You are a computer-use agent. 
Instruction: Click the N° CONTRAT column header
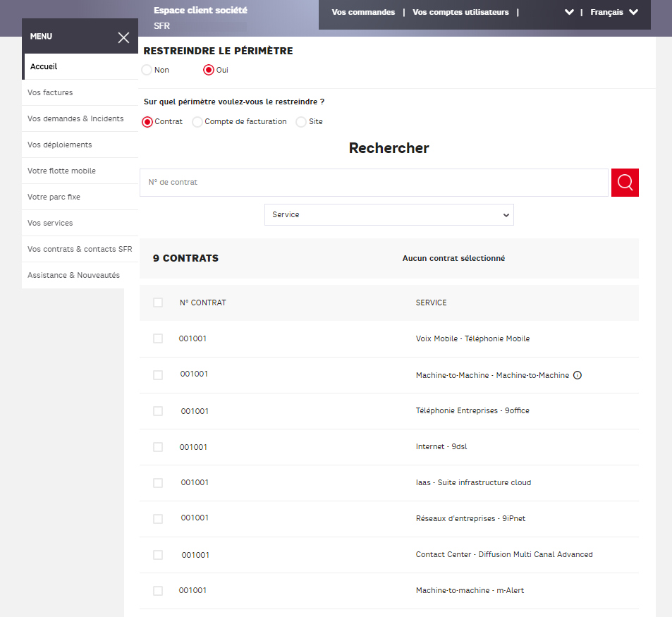pos(202,303)
